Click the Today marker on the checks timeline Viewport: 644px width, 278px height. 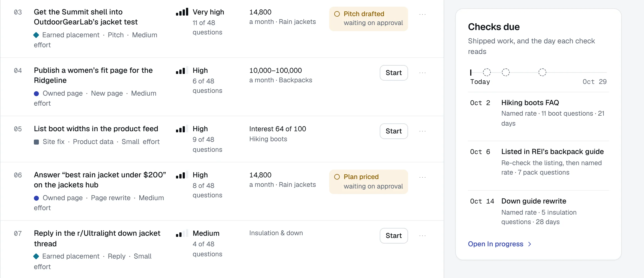[471, 72]
